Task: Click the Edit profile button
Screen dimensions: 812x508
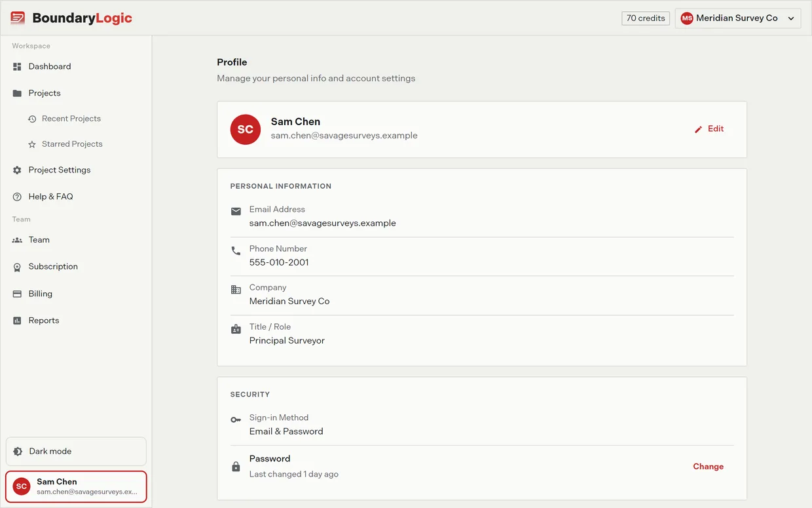Action: pyautogui.click(x=709, y=129)
